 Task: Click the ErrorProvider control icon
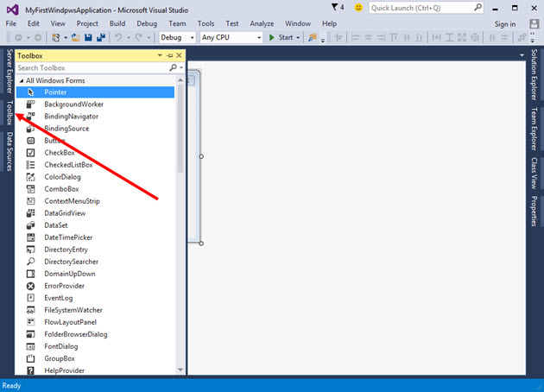[x=30, y=286]
